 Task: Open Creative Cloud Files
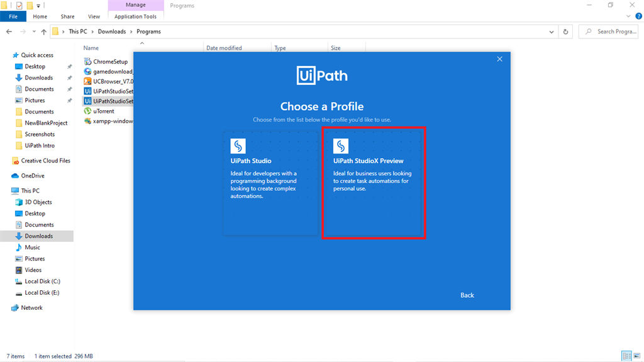point(45,161)
